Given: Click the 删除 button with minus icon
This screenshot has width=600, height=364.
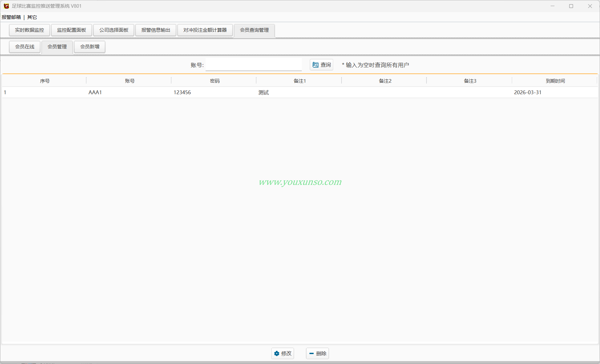Looking at the screenshot, I should (317, 353).
